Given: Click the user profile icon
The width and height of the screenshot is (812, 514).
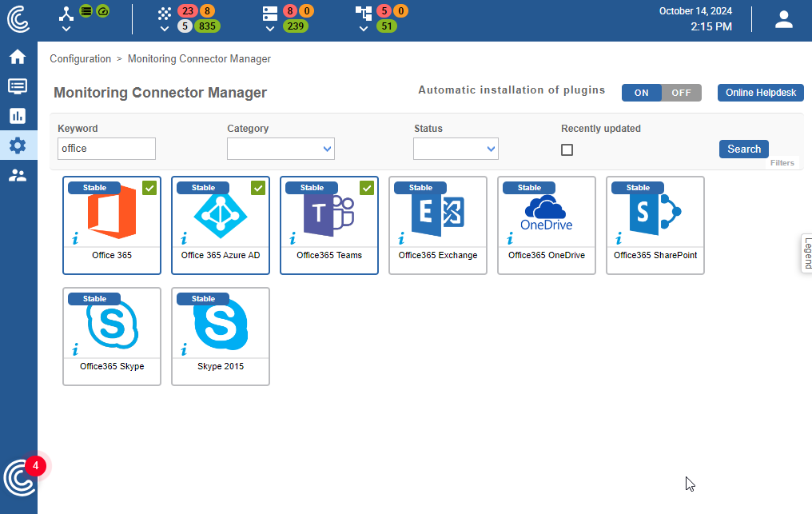Looking at the screenshot, I should 783,20.
